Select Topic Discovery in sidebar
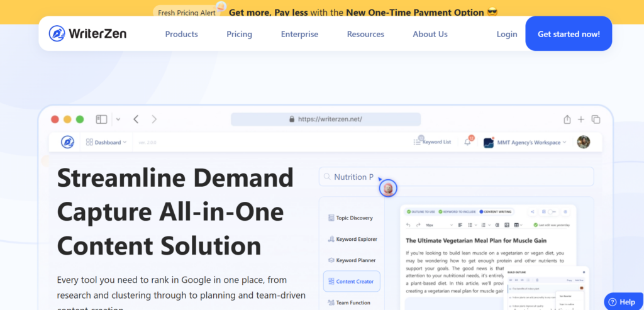Viewport: 644px width, 310px height. 350,218
